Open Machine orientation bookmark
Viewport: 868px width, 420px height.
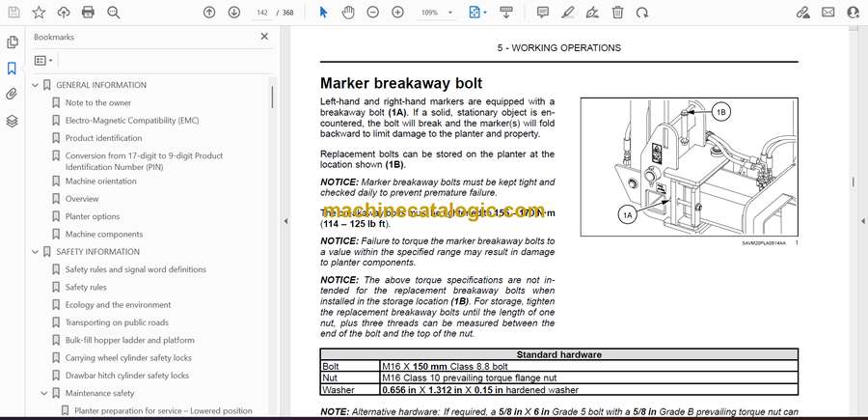tap(100, 182)
